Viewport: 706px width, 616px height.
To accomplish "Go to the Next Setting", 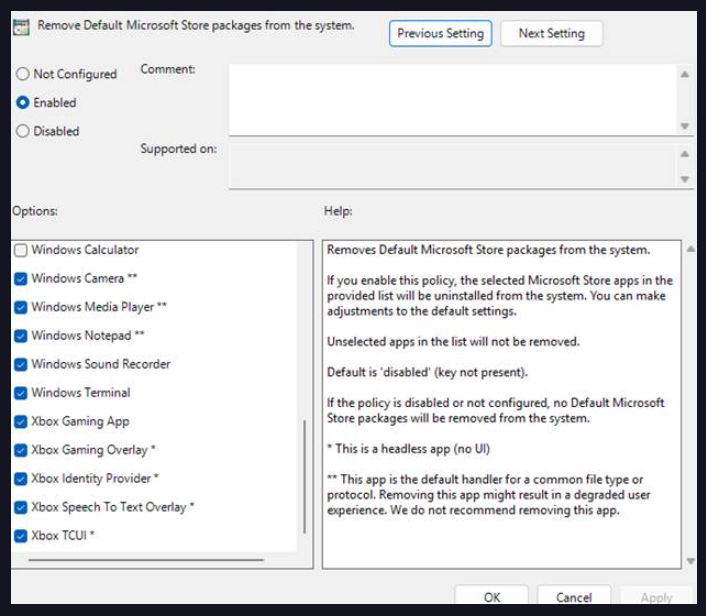I will coord(552,33).
